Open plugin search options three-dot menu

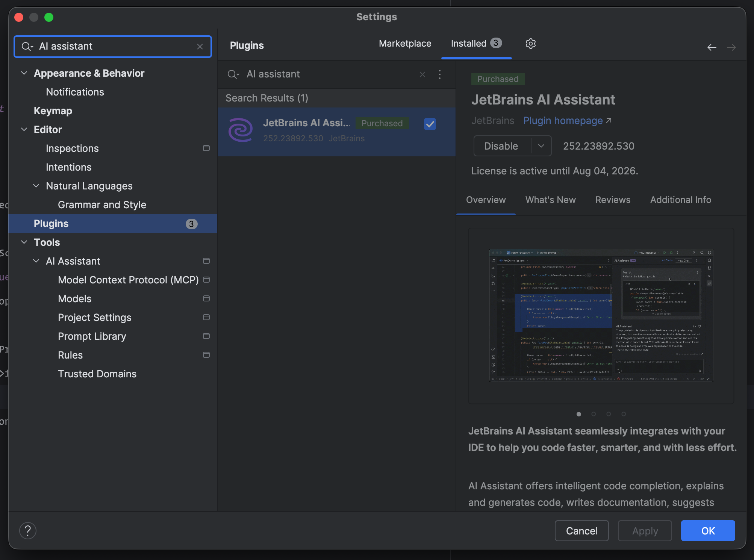click(x=439, y=74)
